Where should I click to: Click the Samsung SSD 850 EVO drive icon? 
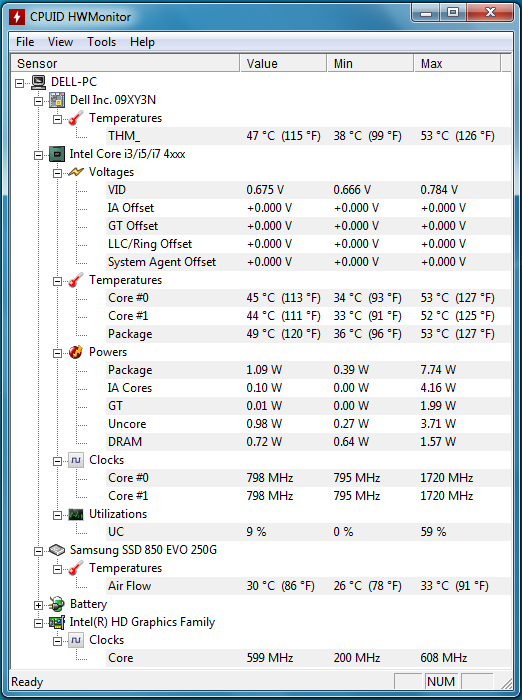[57, 550]
